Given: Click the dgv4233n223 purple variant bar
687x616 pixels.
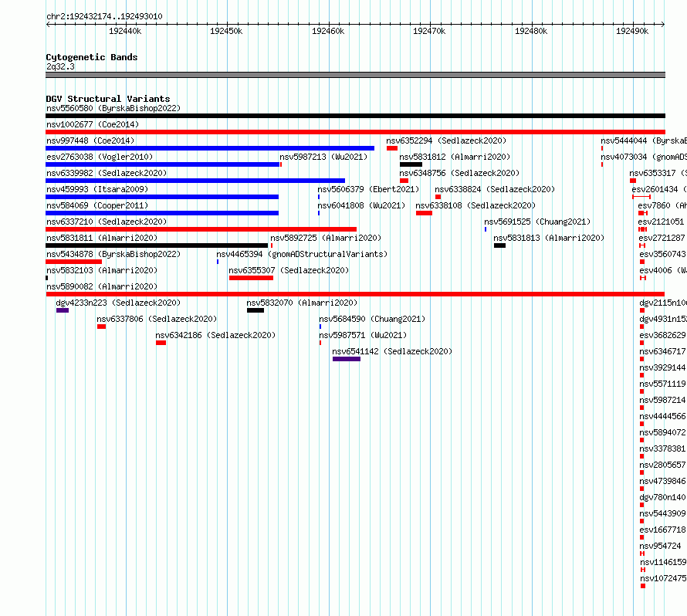Looking at the screenshot, I should click(x=63, y=310).
